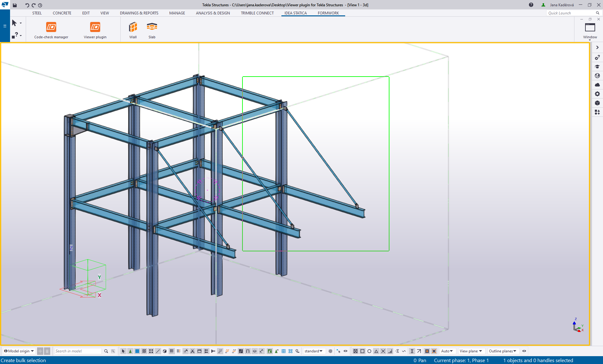Open Tekla cloud services from the right sidebar
The width and height of the screenshot is (603, 364).
[597, 85]
